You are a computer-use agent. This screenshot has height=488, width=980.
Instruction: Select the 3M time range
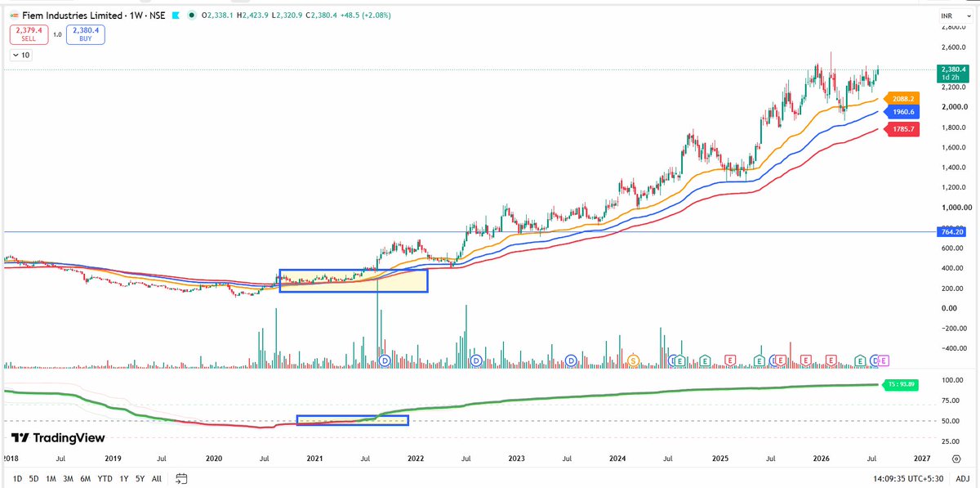click(68, 477)
